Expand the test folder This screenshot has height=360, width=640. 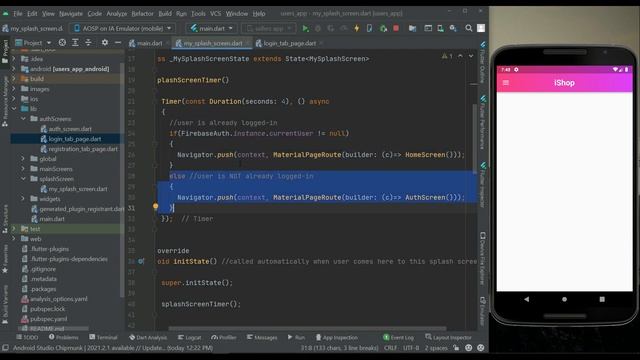click(x=14, y=229)
